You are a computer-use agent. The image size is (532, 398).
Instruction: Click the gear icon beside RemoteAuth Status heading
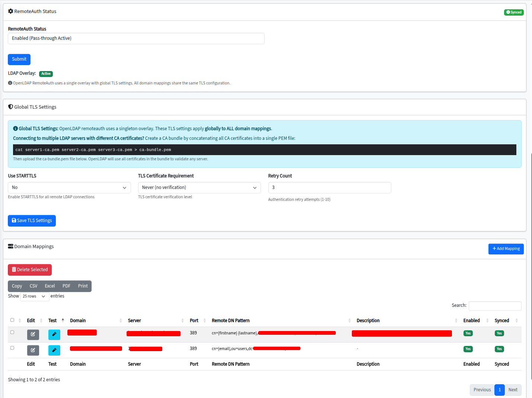(10, 11)
